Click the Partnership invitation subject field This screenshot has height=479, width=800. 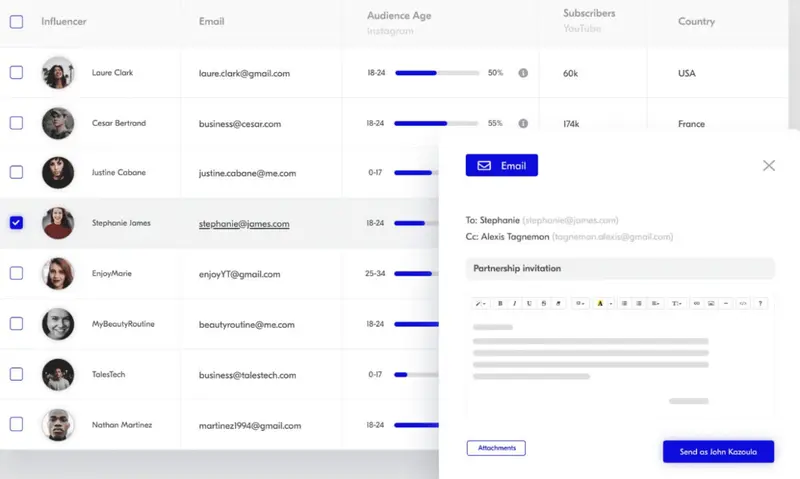(620, 269)
